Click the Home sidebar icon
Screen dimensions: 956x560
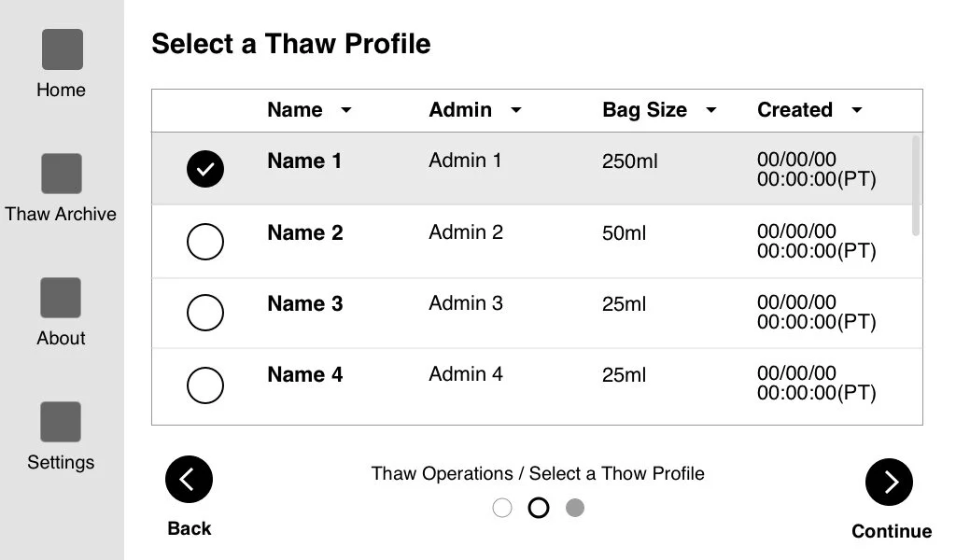[62, 49]
